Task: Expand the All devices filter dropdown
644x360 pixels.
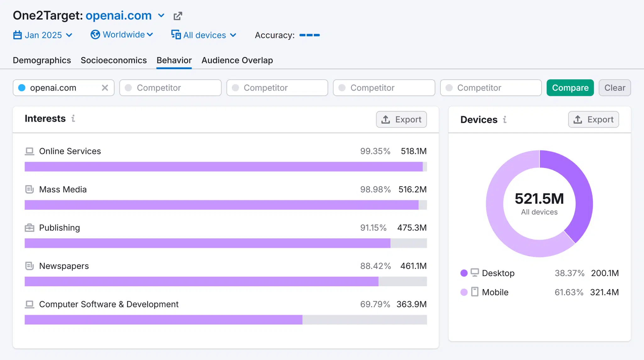Action: 204,35
